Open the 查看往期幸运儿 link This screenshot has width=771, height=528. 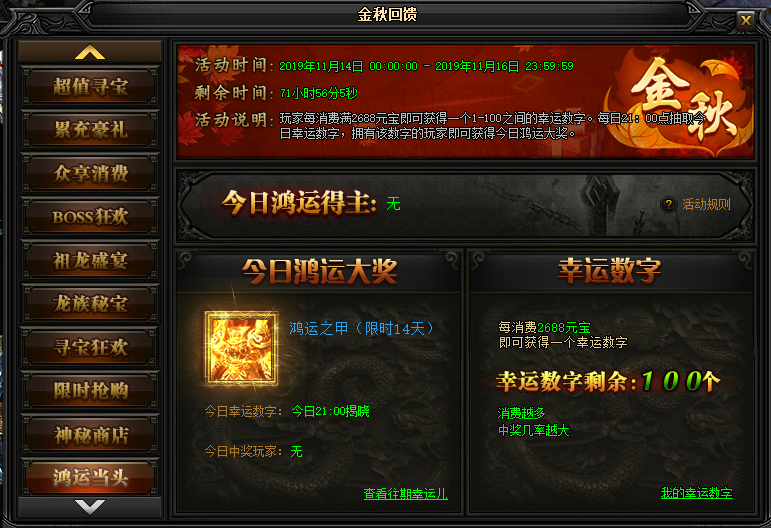click(x=406, y=494)
